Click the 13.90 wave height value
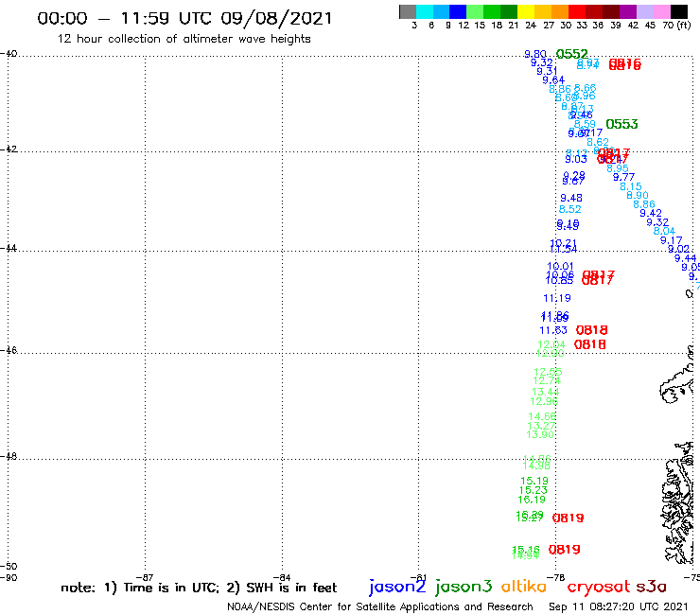Screen dimensions: 700x615 click(540, 434)
